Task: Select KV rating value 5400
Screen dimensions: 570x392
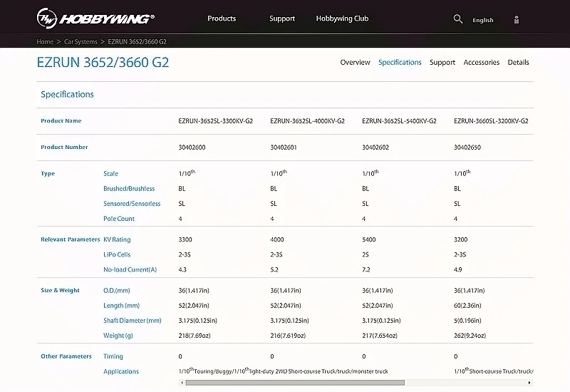Action: pyautogui.click(x=369, y=239)
